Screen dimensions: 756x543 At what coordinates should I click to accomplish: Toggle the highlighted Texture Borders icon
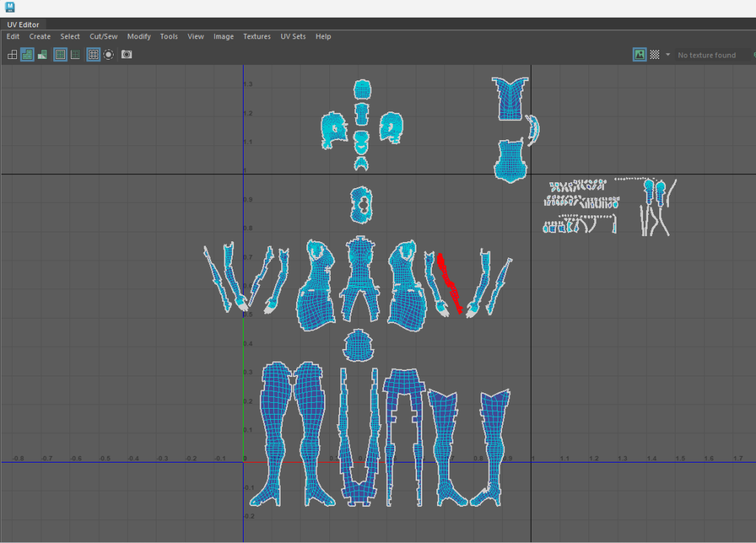tap(61, 55)
